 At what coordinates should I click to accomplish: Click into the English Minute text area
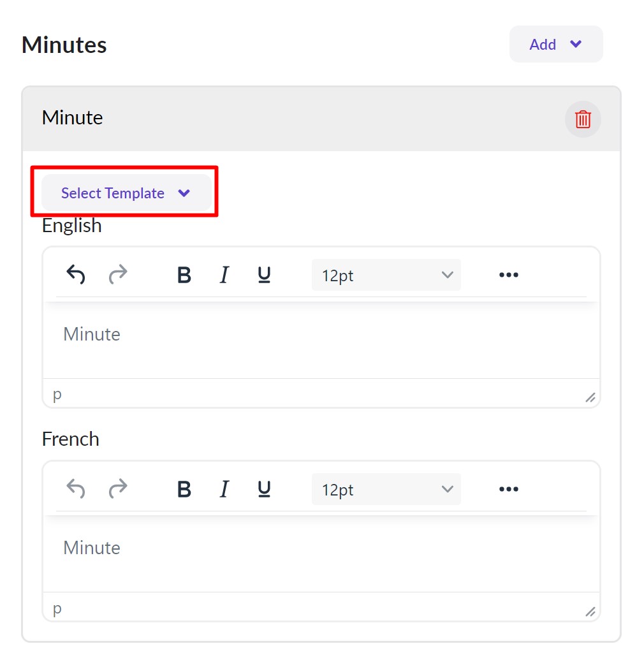(321, 341)
